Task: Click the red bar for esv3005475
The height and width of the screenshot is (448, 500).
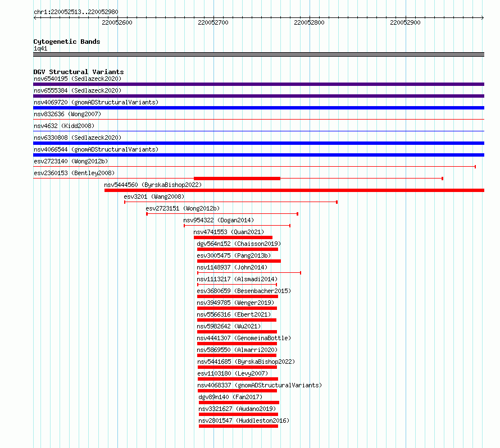Action: 239,261
